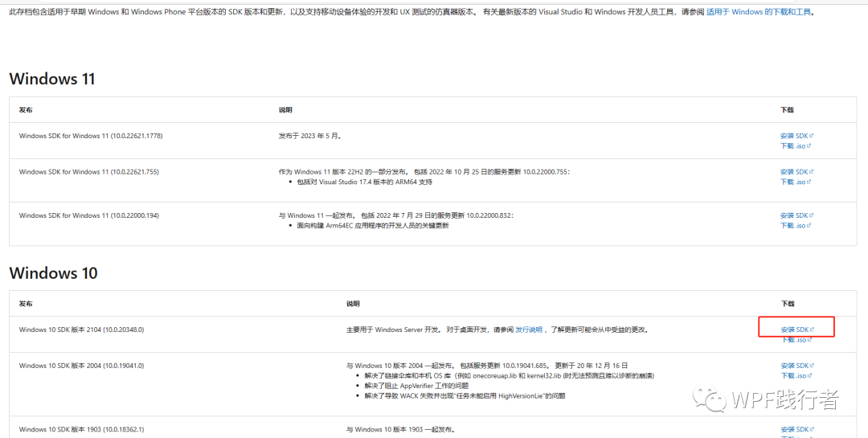Image resolution: width=868 pixels, height=438 pixels.
Task: Click 发布 column header in Windows 10 table
Action: point(26,304)
